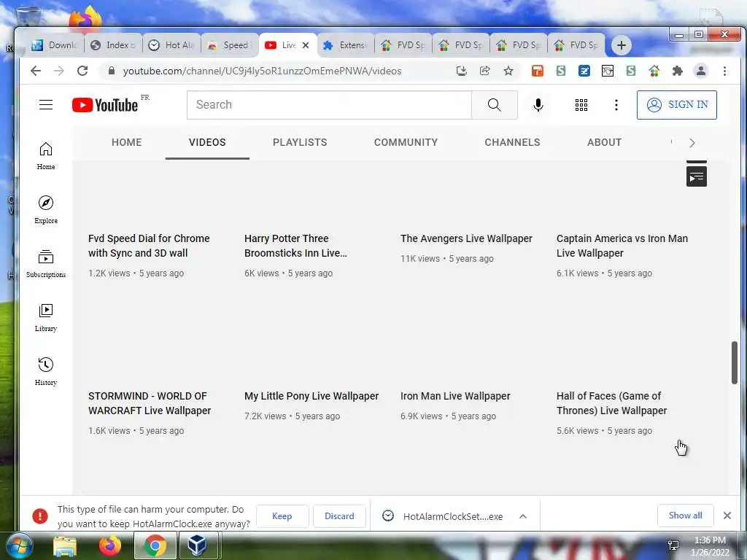Reload the page
Viewport: 747px width, 560px height.
pyautogui.click(x=82, y=71)
